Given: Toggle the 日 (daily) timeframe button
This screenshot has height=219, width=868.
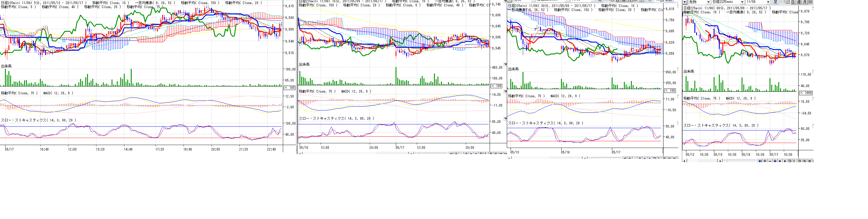Looking at the screenshot, I should [793, 2].
